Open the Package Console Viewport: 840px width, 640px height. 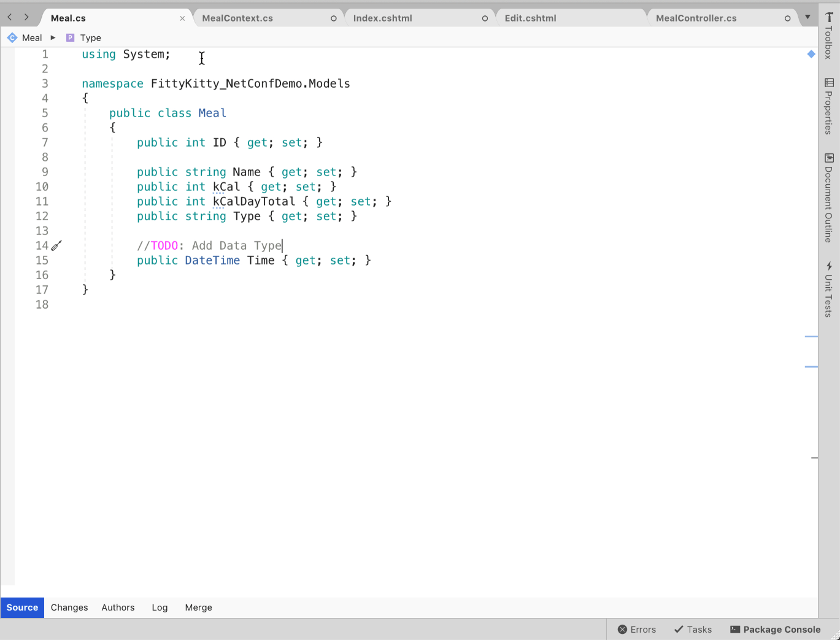[x=775, y=630]
